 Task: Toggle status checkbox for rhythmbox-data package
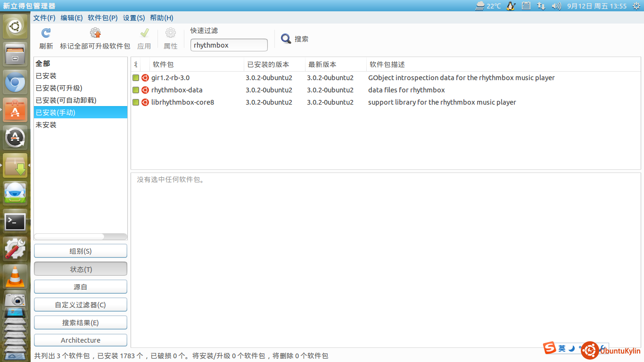click(x=136, y=90)
